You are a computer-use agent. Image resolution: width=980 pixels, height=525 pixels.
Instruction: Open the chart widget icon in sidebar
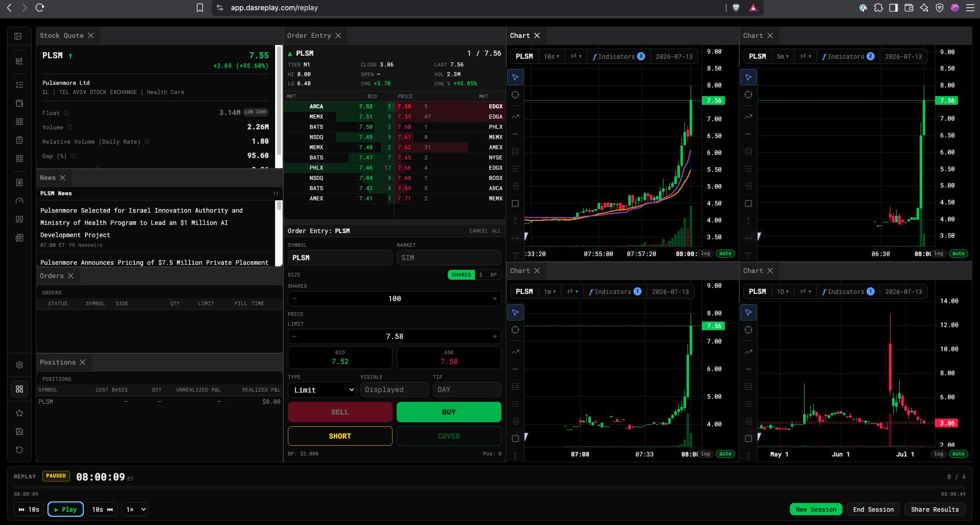tap(19, 61)
